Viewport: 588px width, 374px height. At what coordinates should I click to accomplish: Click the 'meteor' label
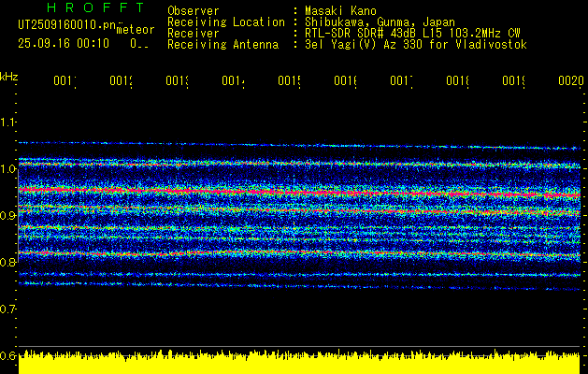click(136, 30)
